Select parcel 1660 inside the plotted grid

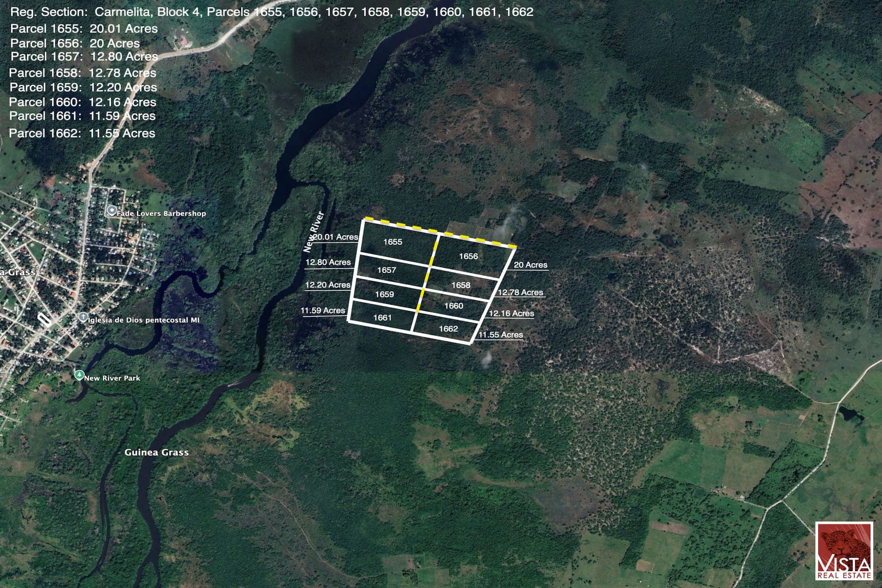point(453,306)
